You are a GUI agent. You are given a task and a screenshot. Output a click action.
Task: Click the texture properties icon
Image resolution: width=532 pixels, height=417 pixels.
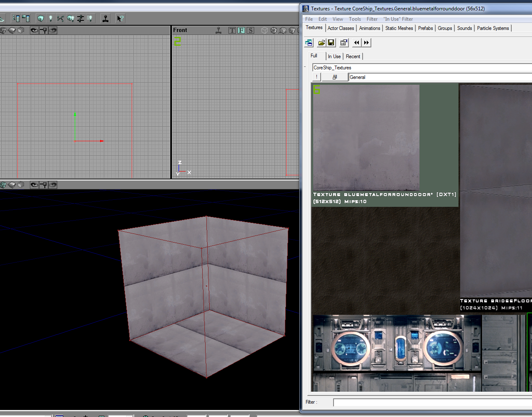tap(344, 42)
